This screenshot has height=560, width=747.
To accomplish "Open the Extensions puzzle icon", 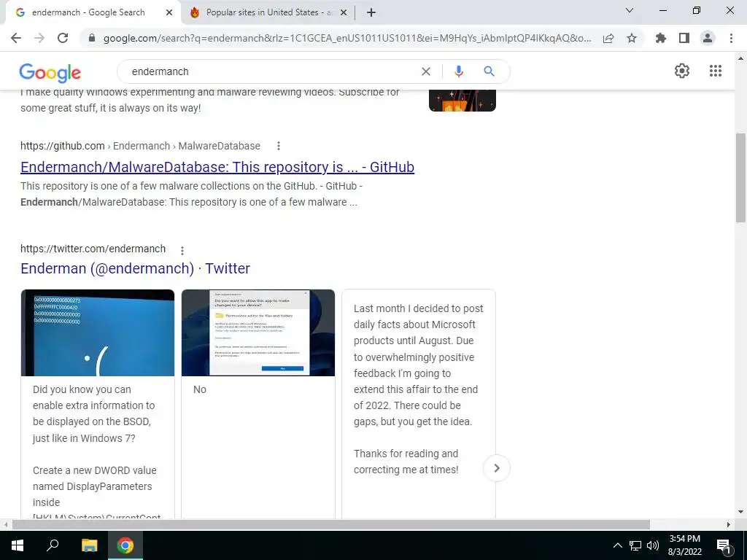I will tap(661, 38).
